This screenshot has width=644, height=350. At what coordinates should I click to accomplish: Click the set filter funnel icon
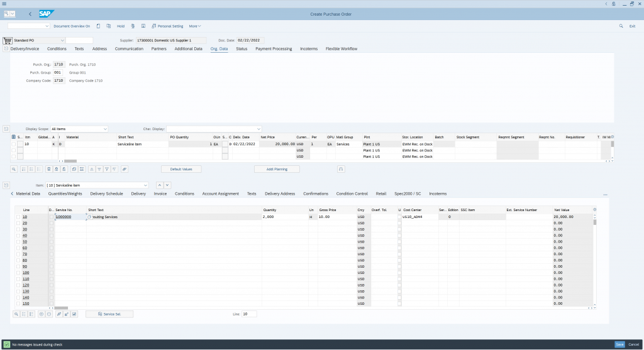[107, 169]
